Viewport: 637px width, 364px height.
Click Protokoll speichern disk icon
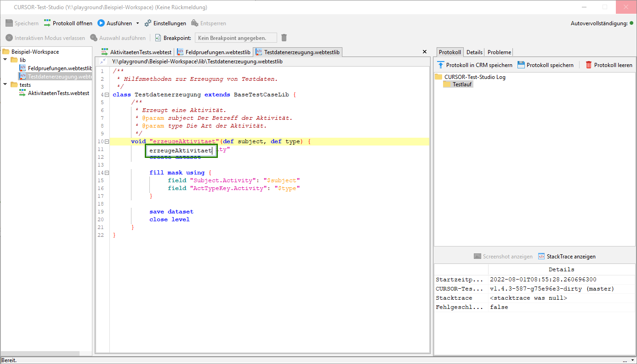tap(521, 65)
